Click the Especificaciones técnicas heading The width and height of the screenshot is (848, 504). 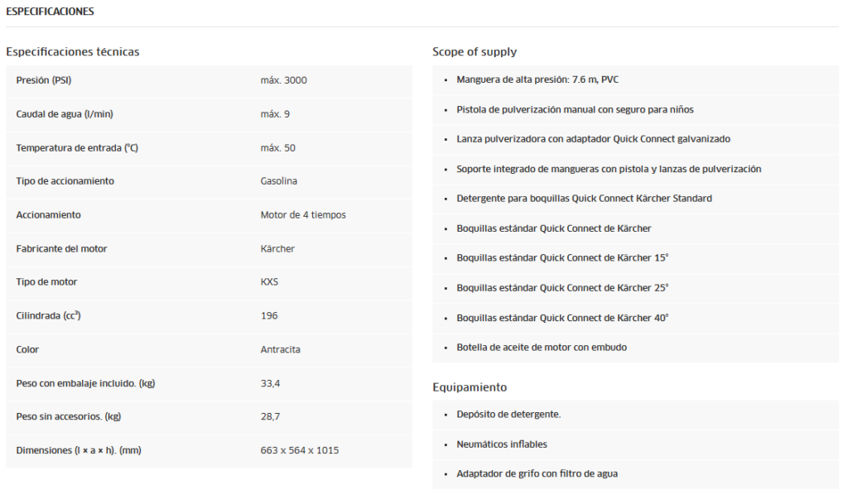tap(73, 51)
